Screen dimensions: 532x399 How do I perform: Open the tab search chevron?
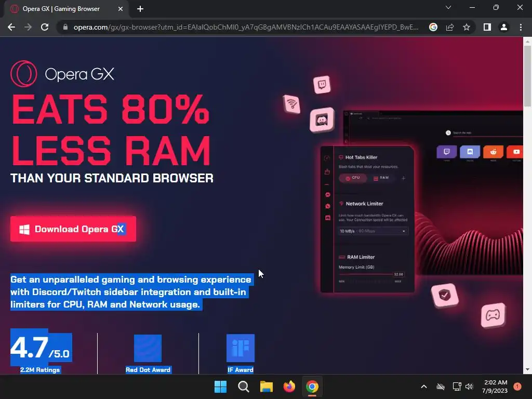coord(448,7)
